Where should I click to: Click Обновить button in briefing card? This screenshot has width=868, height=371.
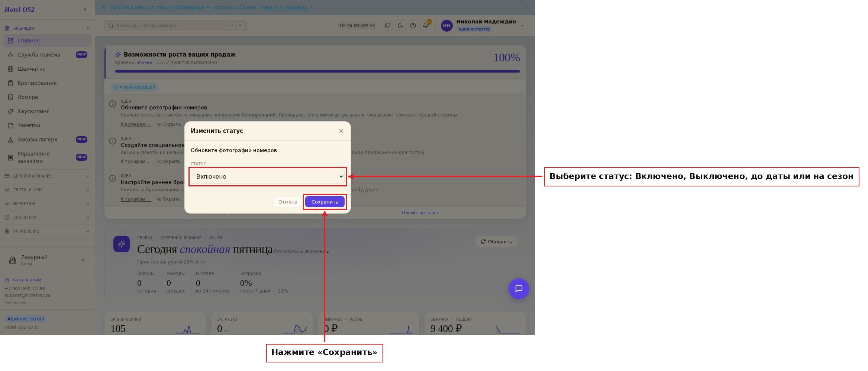tap(496, 242)
